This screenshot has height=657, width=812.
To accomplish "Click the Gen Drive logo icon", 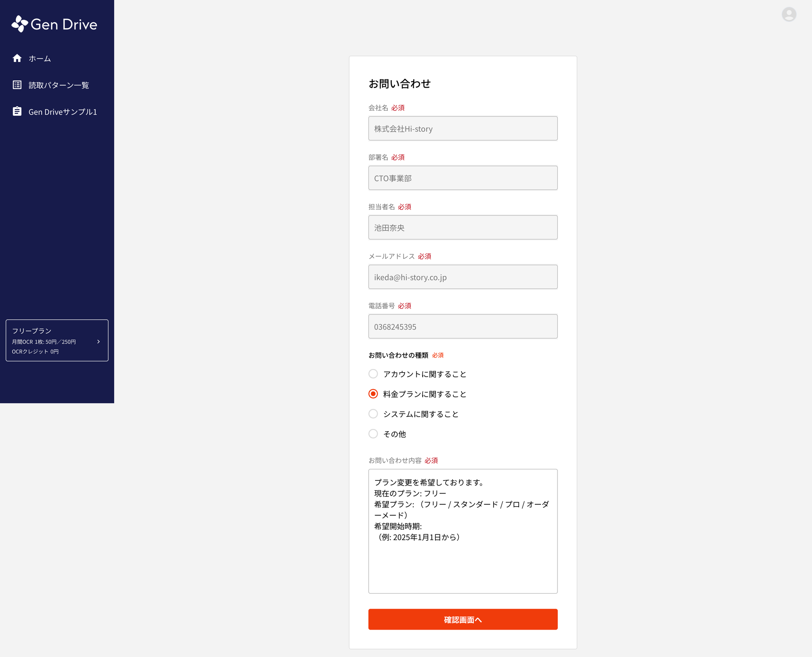I will tap(19, 24).
